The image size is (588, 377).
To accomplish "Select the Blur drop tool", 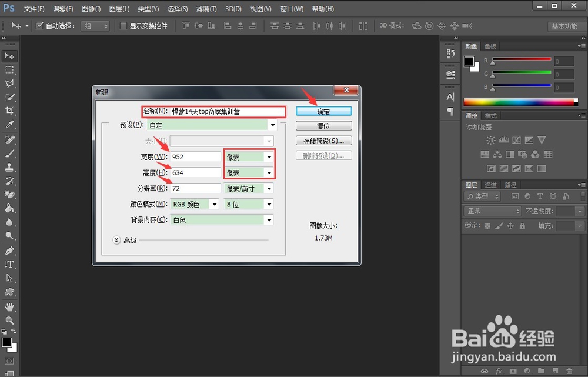I will (9, 222).
